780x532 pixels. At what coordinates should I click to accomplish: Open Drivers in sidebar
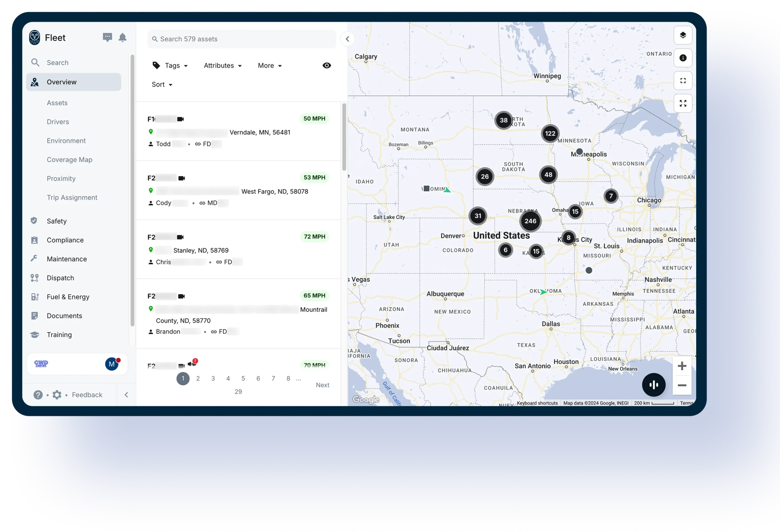pyautogui.click(x=58, y=122)
